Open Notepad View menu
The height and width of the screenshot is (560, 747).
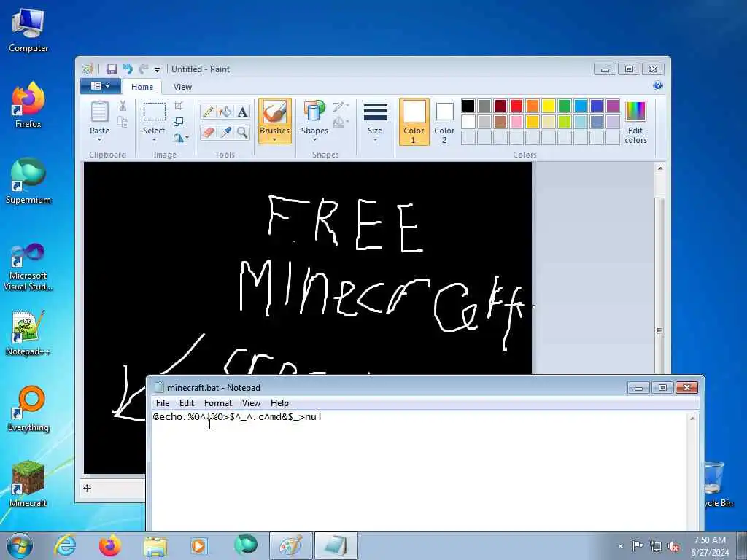coord(251,402)
